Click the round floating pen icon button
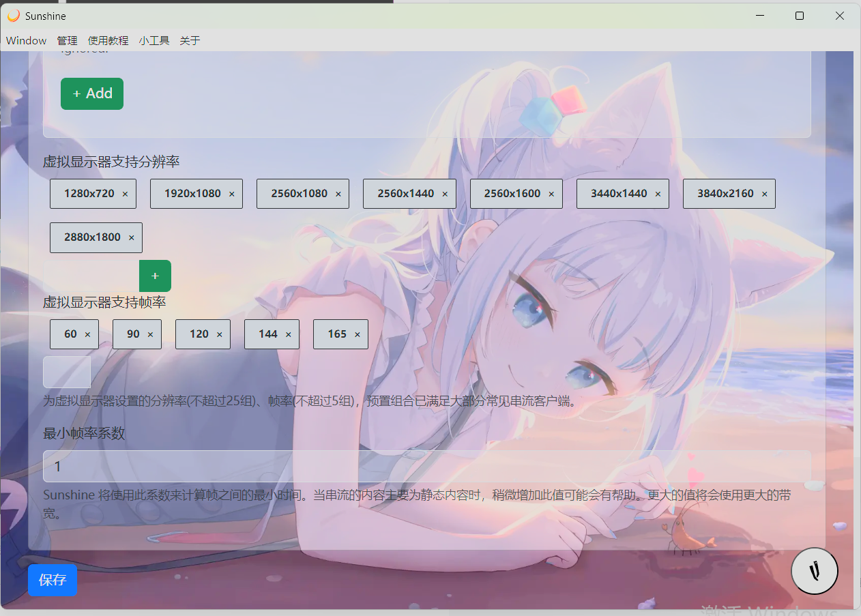The height and width of the screenshot is (616, 861). 815,571
